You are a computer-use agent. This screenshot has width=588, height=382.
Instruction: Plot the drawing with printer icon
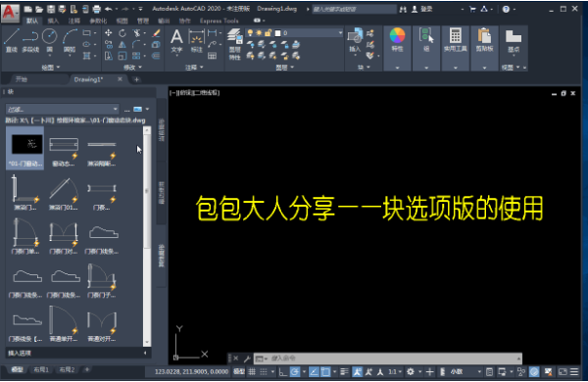[x=97, y=9]
